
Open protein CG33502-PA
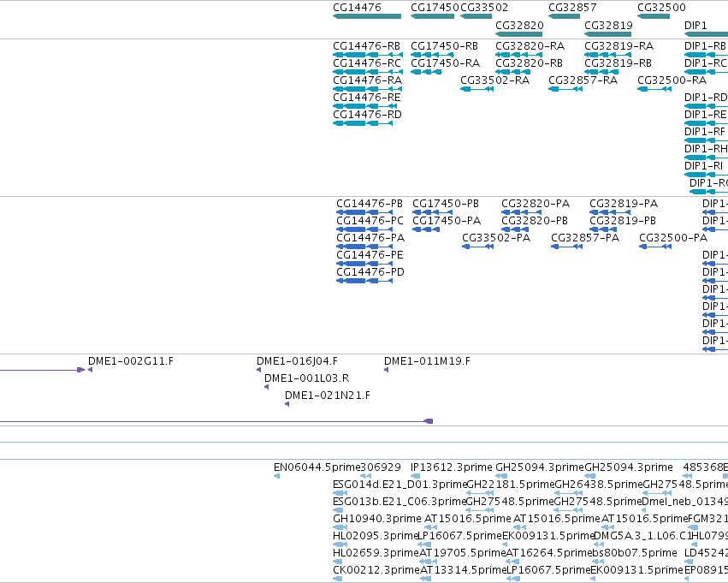(x=477, y=247)
